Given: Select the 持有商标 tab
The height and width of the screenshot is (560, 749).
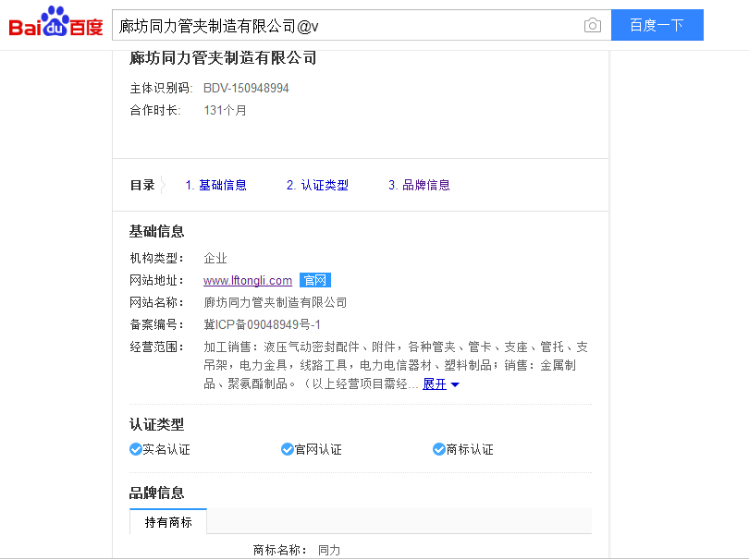Looking at the screenshot, I should [x=168, y=522].
